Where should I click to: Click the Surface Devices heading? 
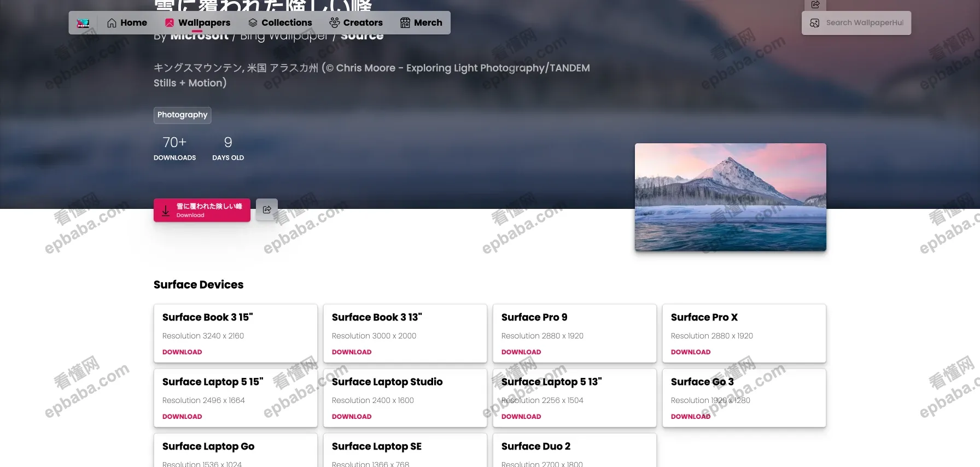[199, 284]
